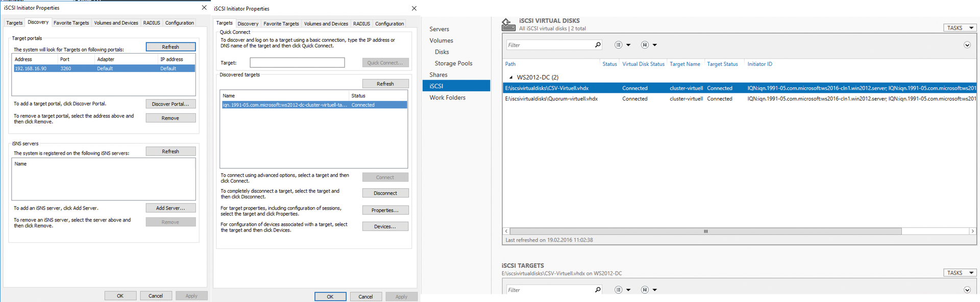980x302 pixels.
Task: Open TASKS dropdown of iSCSI Virtual Disks
Action: 960,28
